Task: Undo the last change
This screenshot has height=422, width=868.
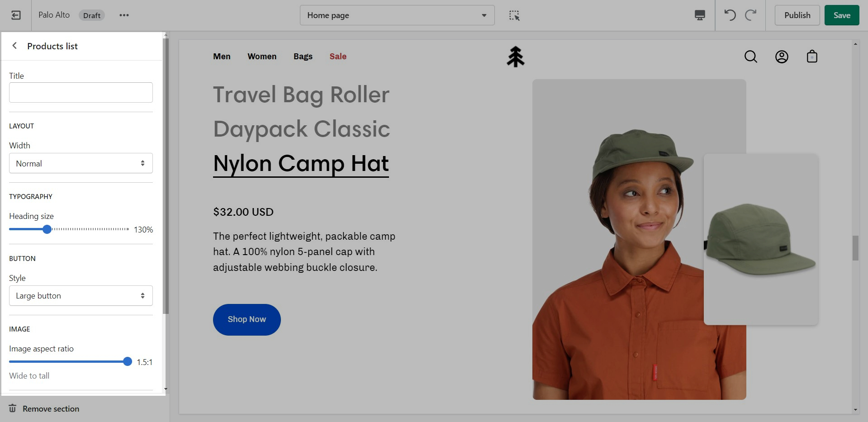Action: (730, 15)
